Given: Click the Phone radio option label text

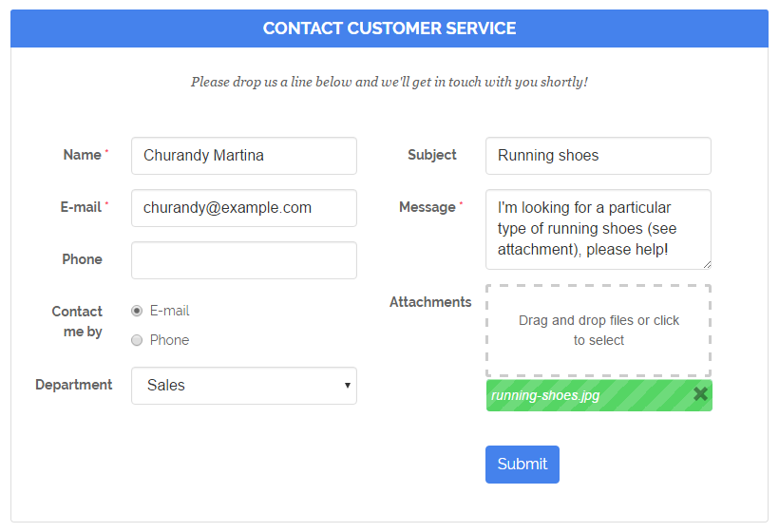Looking at the screenshot, I should coord(170,340).
